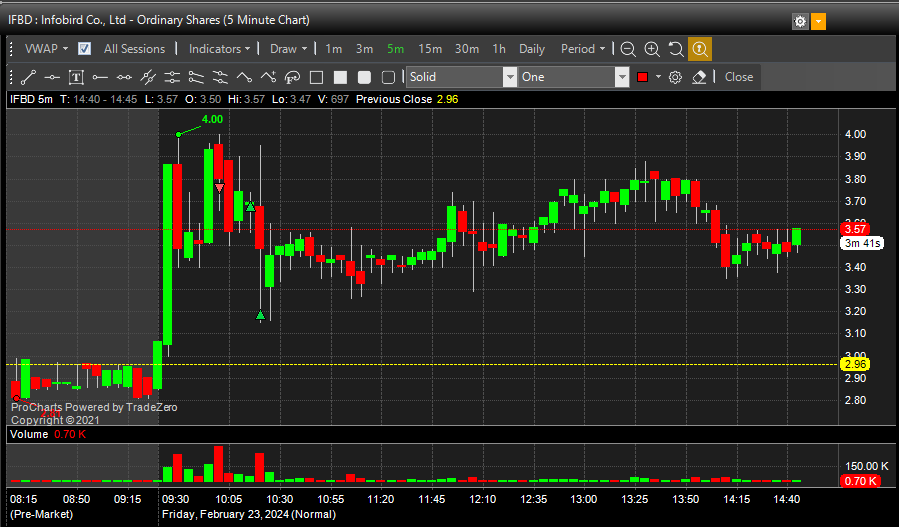Open the Period dropdown
The height and width of the screenshot is (527, 899).
(x=583, y=49)
